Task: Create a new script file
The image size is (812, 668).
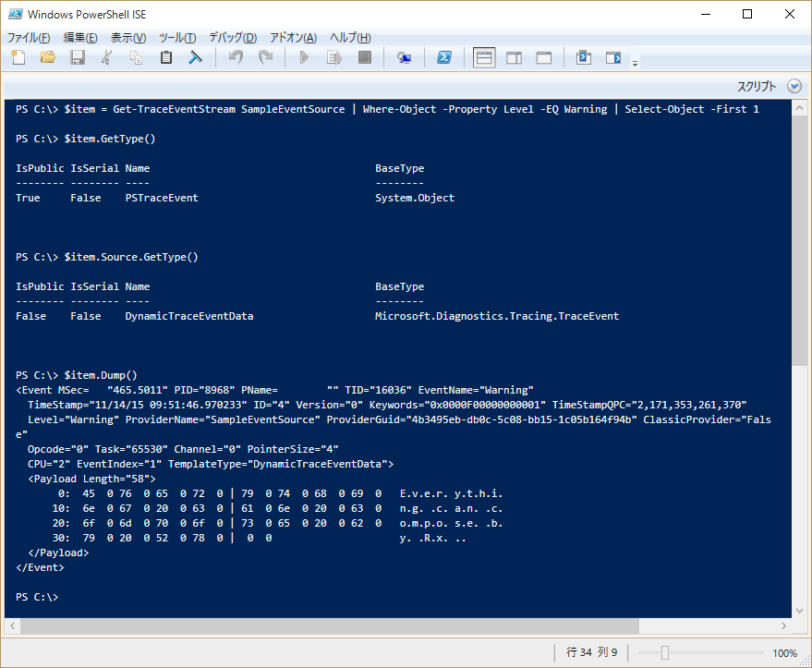Action: (x=18, y=57)
